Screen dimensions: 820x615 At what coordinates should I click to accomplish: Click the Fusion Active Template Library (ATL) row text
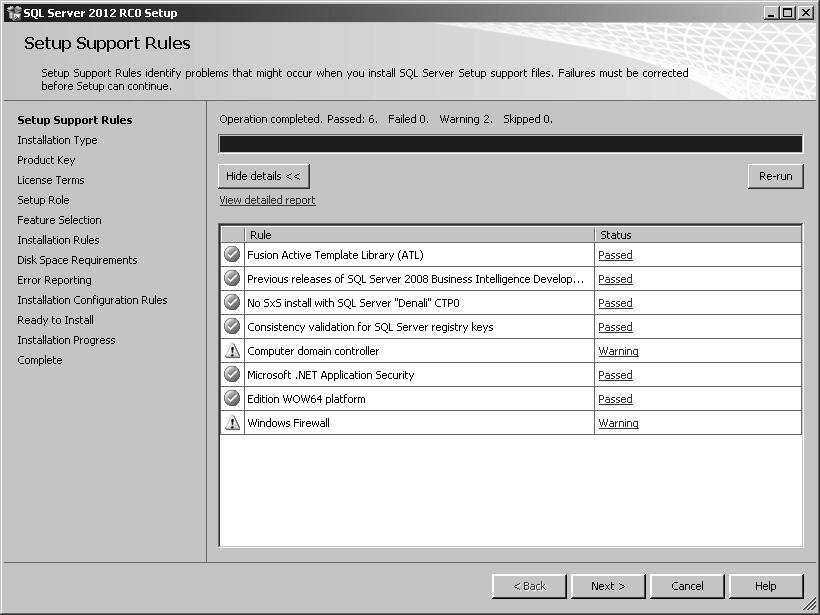[335, 255]
